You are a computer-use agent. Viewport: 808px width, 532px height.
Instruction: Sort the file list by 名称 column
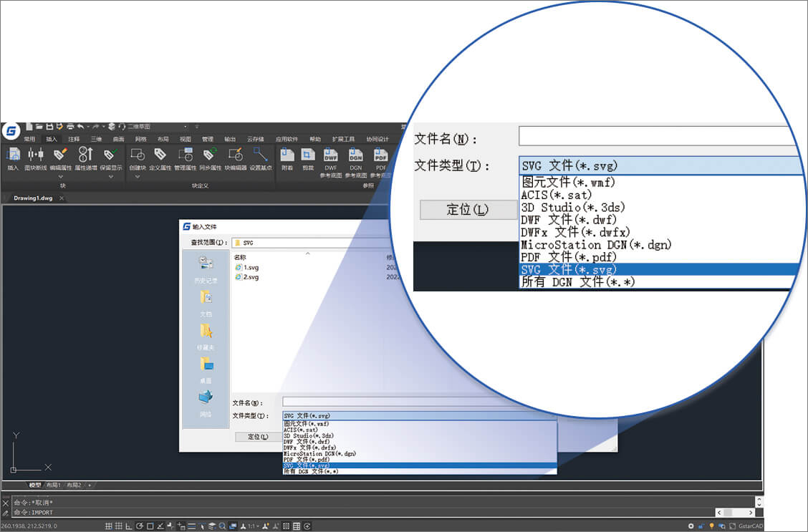pyautogui.click(x=240, y=257)
